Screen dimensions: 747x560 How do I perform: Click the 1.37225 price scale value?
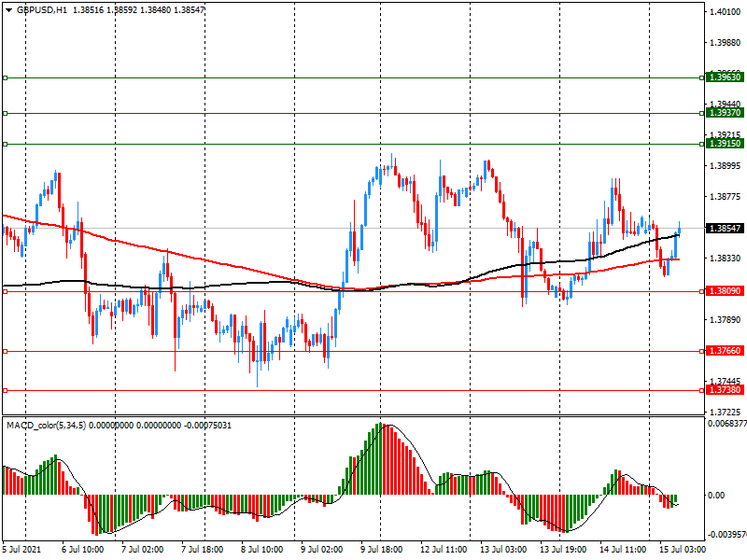pyautogui.click(x=726, y=412)
